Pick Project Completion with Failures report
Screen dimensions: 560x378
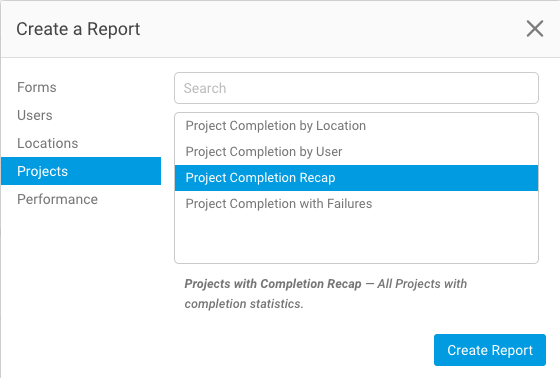[x=356, y=204]
